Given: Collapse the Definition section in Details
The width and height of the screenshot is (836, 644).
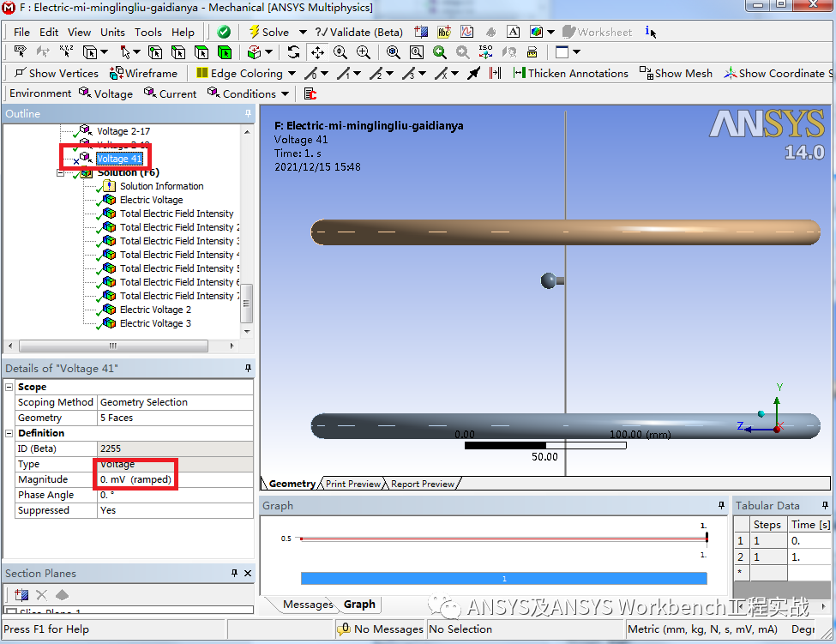Looking at the screenshot, I should coord(9,433).
